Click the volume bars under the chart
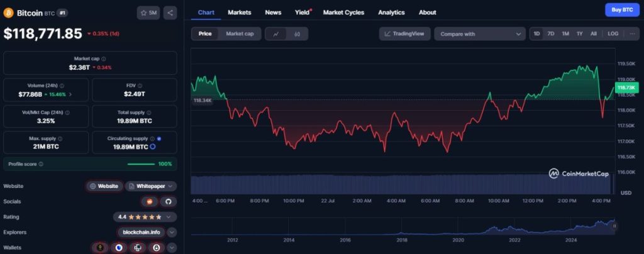The height and width of the screenshot is (254, 644). click(x=402, y=185)
